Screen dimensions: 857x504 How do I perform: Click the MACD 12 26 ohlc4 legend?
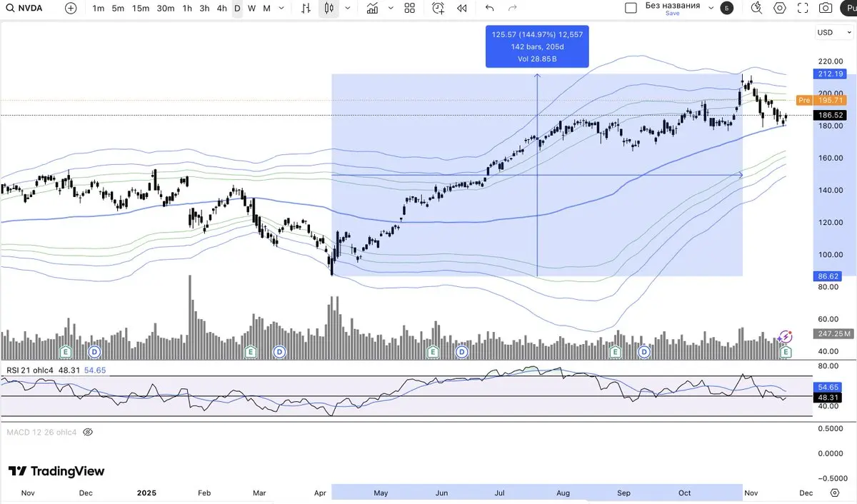click(x=41, y=433)
